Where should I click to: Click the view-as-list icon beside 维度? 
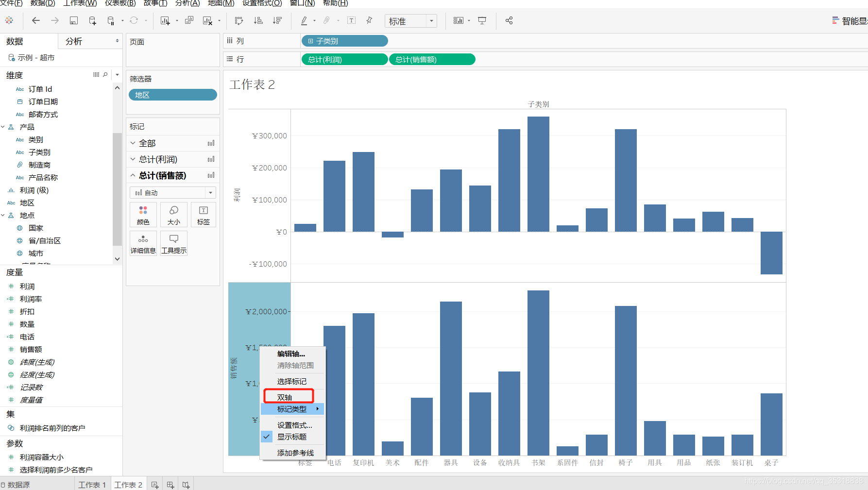pyautogui.click(x=96, y=75)
